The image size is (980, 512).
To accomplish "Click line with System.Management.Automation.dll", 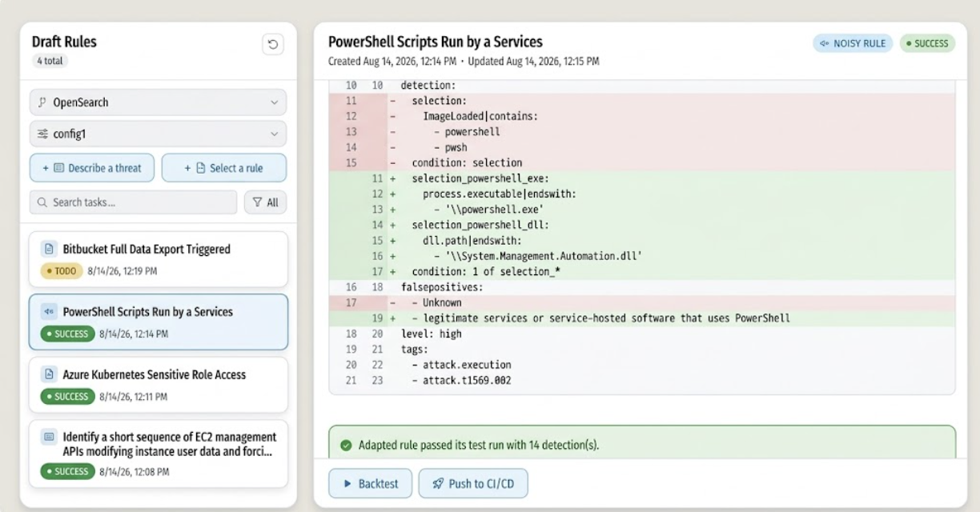I will [642, 256].
